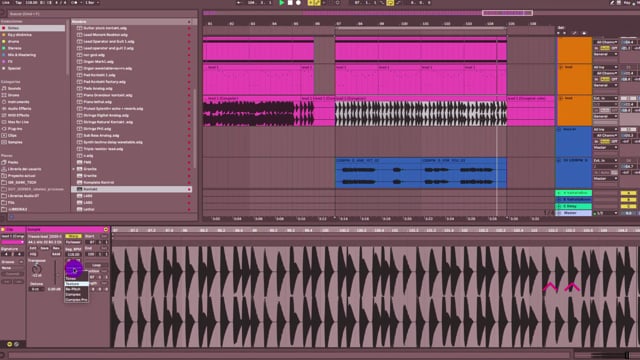Click the Stop button in transport

pos(290,2)
